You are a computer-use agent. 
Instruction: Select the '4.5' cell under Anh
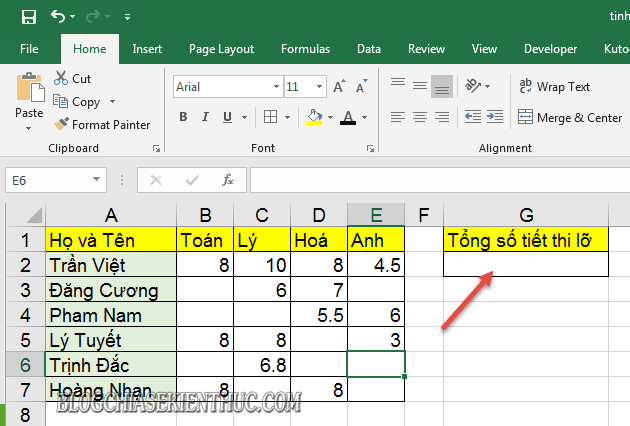click(376, 264)
